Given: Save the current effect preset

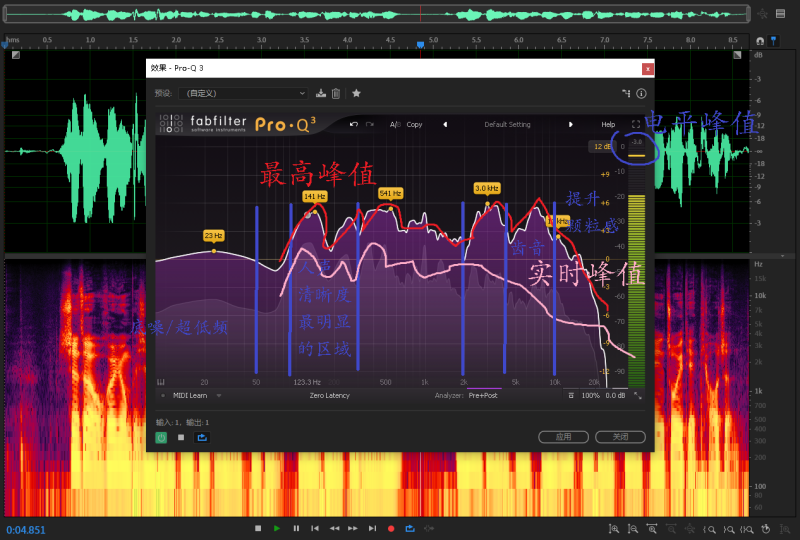Looking at the screenshot, I should point(321,93).
